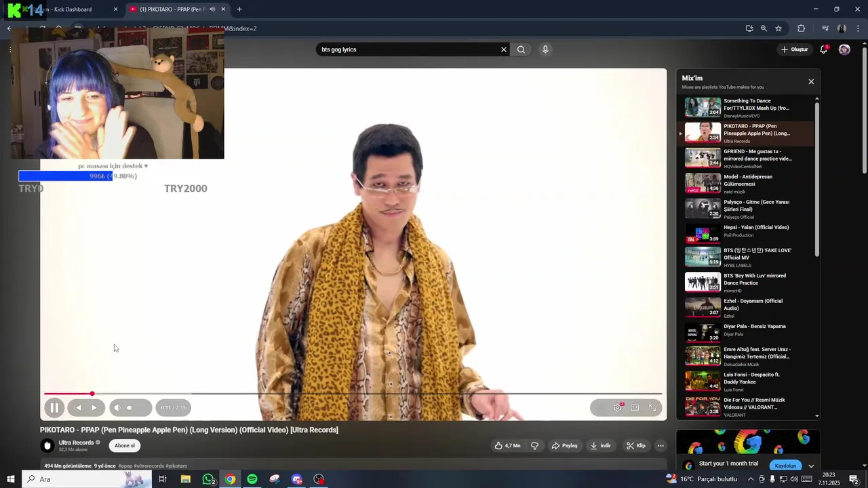This screenshot has width=868, height=488.
Task: Play Die For You VALORANT video
Action: point(746,407)
